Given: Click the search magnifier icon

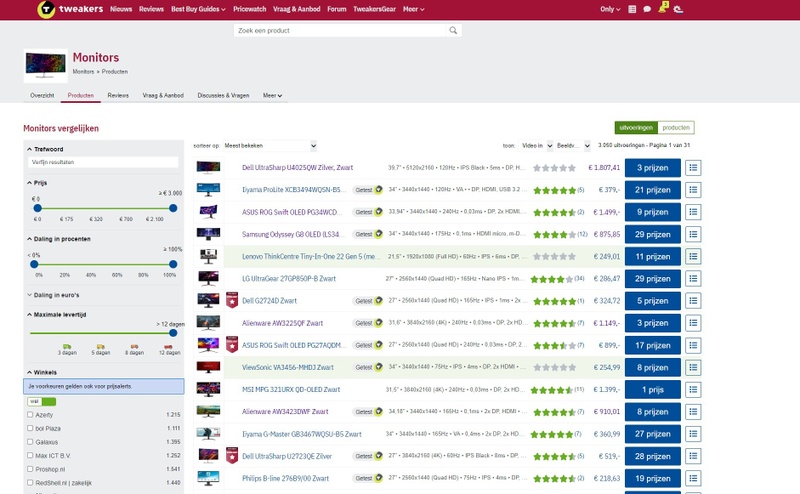Looking at the screenshot, I should pyautogui.click(x=454, y=31).
